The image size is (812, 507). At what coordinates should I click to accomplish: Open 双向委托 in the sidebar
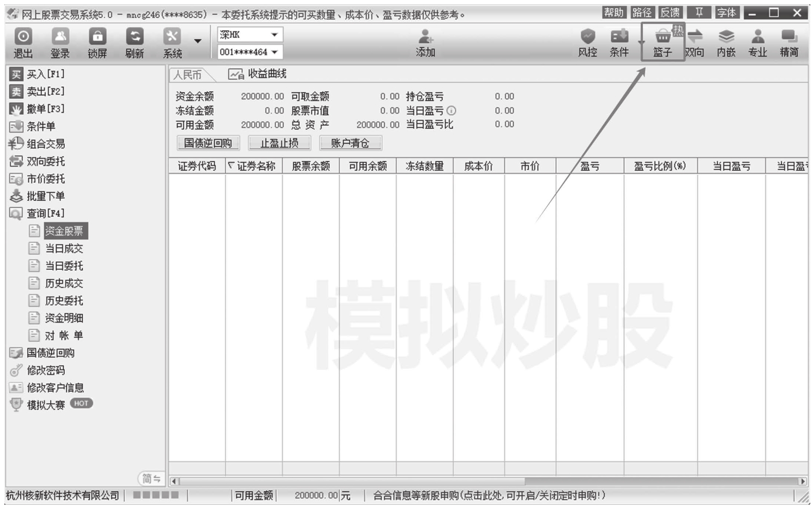[x=37, y=162]
